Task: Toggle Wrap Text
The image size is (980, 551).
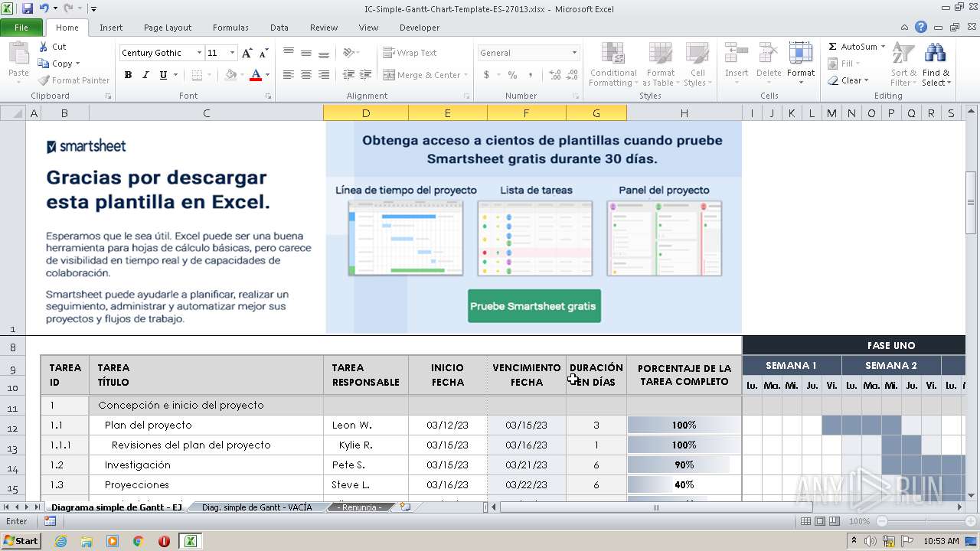Action: [x=410, y=53]
